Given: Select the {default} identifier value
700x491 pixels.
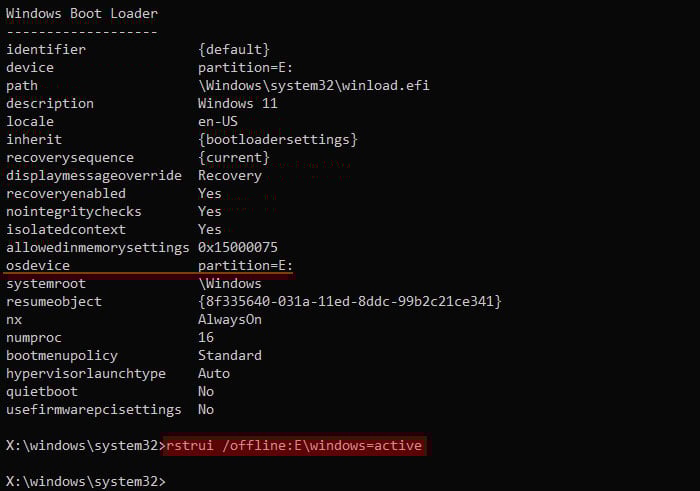Looking at the screenshot, I should (234, 49).
